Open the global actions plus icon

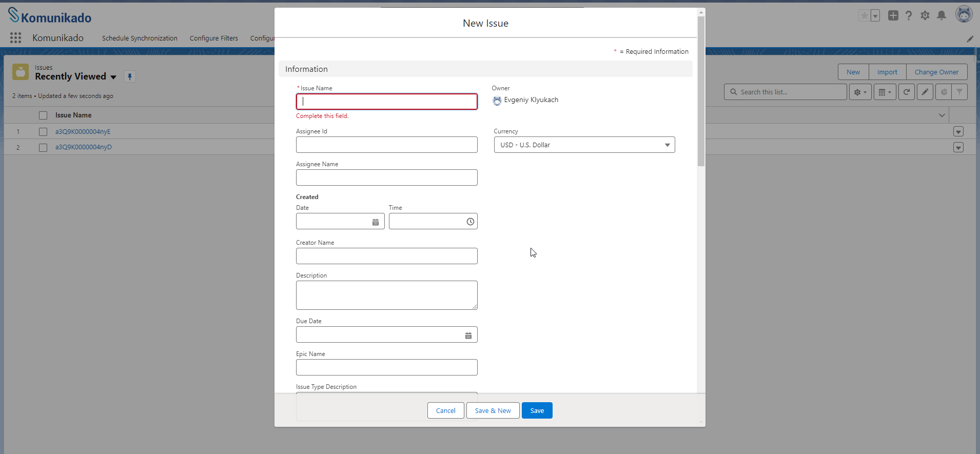[893, 15]
